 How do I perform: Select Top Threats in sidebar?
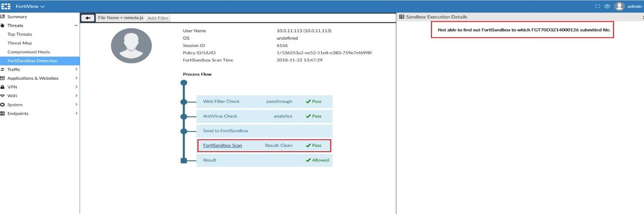click(x=20, y=34)
